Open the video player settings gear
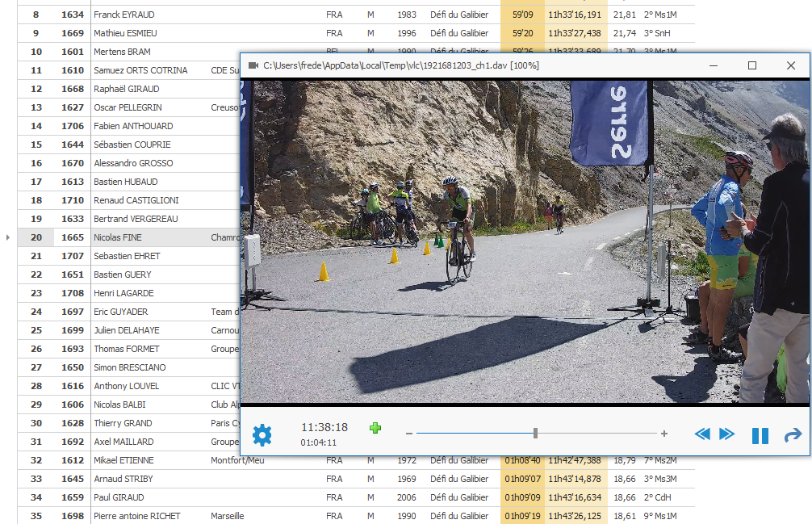This screenshot has width=812, height=524. [x=262, y=435]
